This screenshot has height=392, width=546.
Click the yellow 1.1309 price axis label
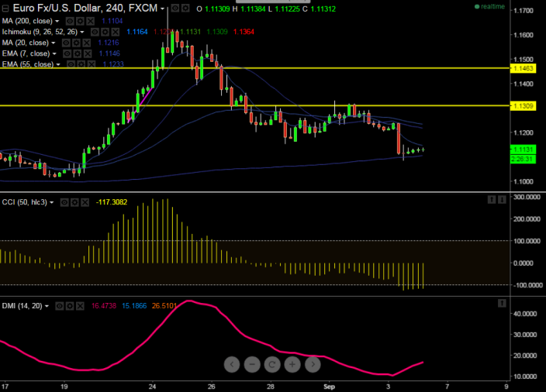point(523,106)
